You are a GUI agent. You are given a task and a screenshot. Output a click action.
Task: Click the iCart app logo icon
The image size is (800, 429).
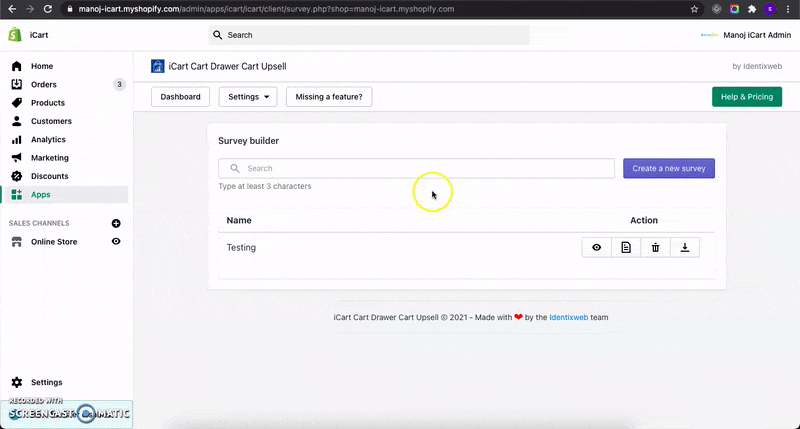pyautogui.click(x=158, y=66)
